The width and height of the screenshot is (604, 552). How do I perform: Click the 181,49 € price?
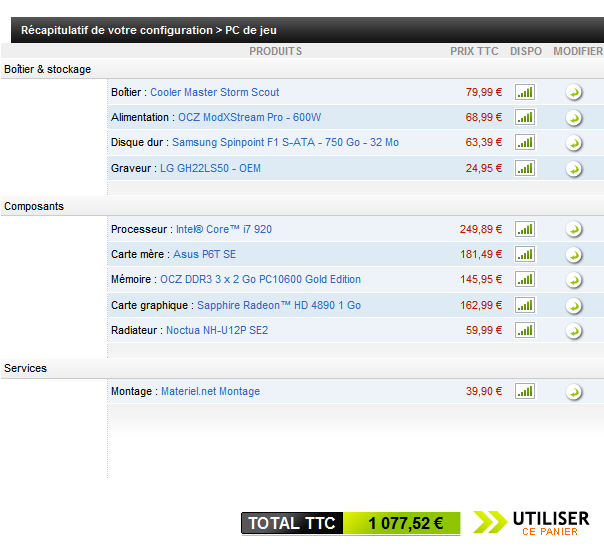(481, 254)
